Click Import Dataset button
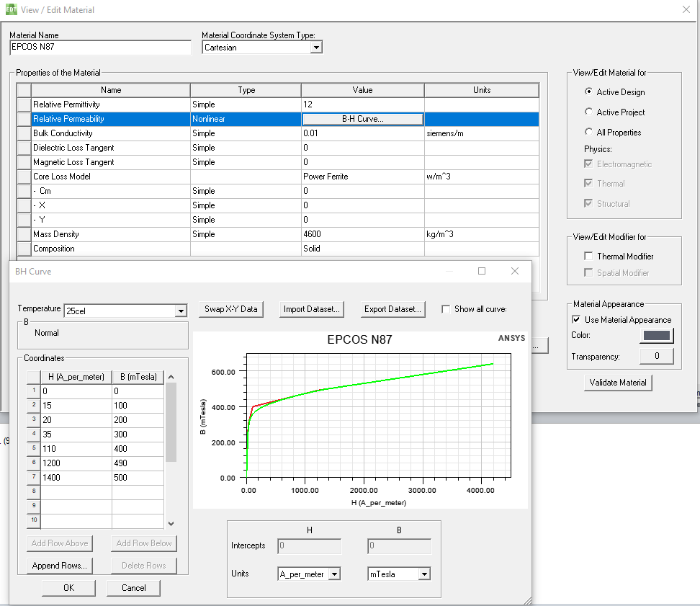Image resolution: width=700 pixels, height=606 pixels. tap(312, 309)
